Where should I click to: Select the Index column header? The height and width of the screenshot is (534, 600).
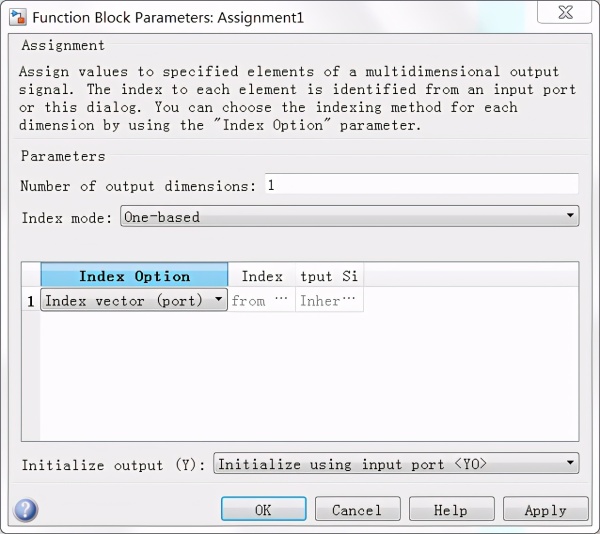pyautogui.click(x=262, y=275)
